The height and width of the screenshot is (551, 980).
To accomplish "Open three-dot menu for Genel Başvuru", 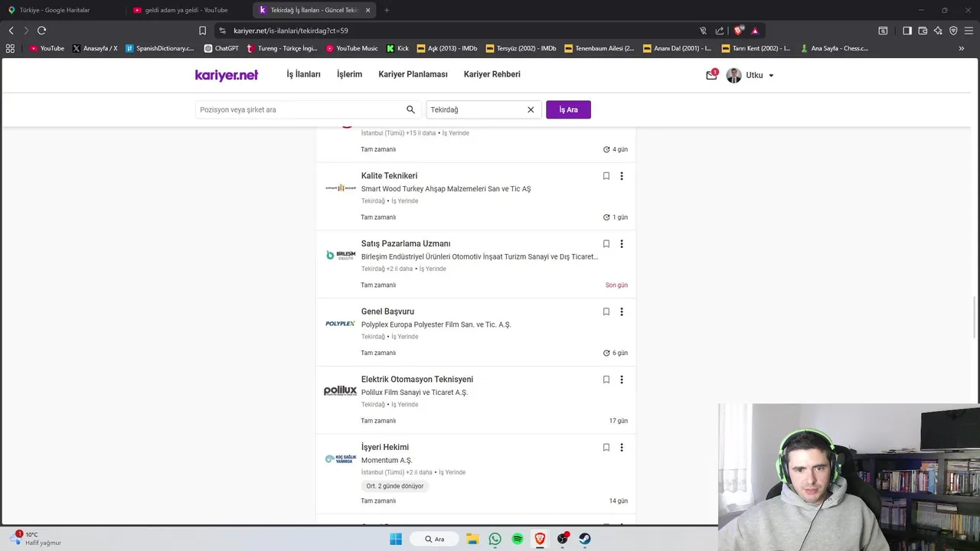I will pos(622,311).
